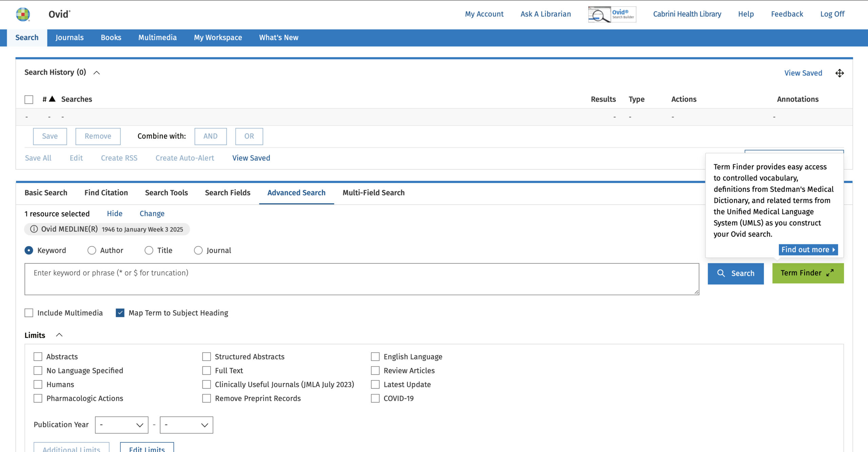
Task: Click the Search button with magnifier icon
Action: (x=735, y=273)
